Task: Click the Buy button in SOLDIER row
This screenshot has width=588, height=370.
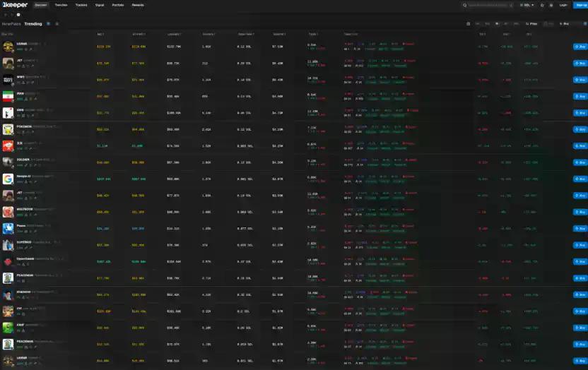Action: pos(580,162)
